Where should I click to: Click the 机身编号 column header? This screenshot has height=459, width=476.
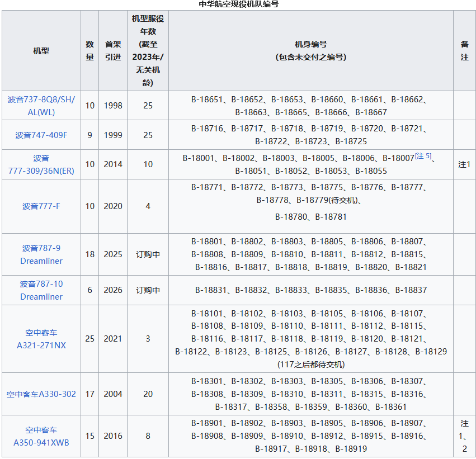click(311, 51)
